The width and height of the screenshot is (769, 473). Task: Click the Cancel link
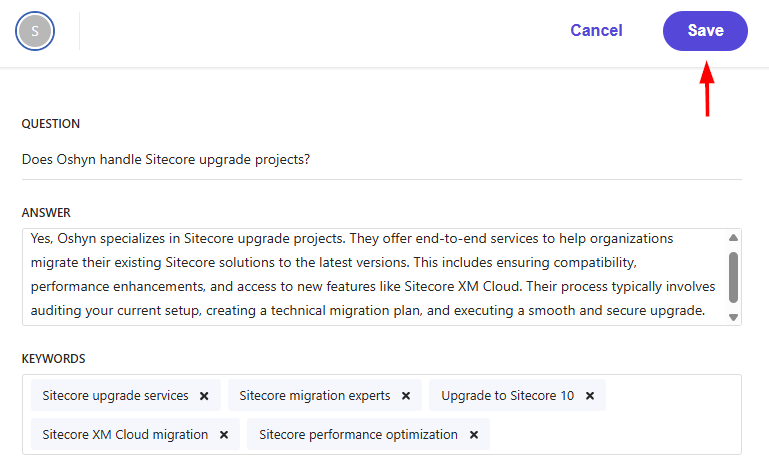click(596, 30)
